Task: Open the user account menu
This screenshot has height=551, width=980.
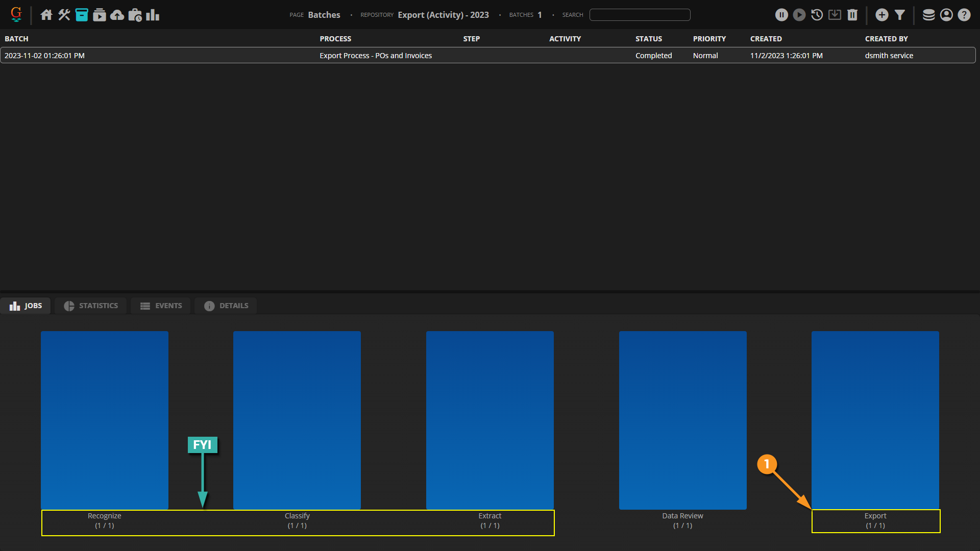Action: click(x=946, y=15)
